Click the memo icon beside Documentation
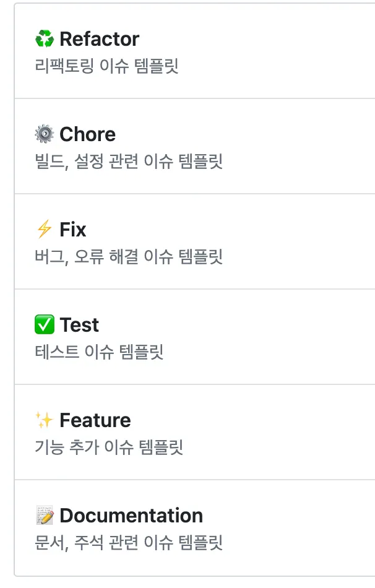Screen dimensions: 375x588 click(x=45, y=516)
